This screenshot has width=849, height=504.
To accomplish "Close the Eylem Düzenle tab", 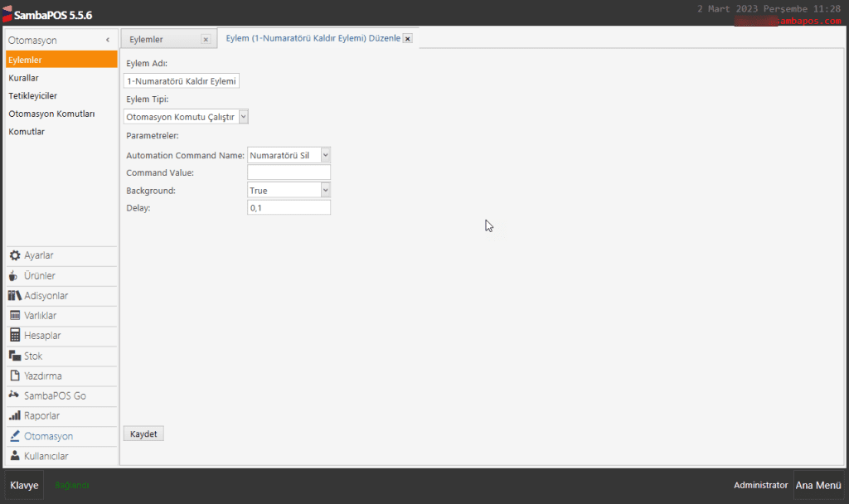I will (407, 39).
